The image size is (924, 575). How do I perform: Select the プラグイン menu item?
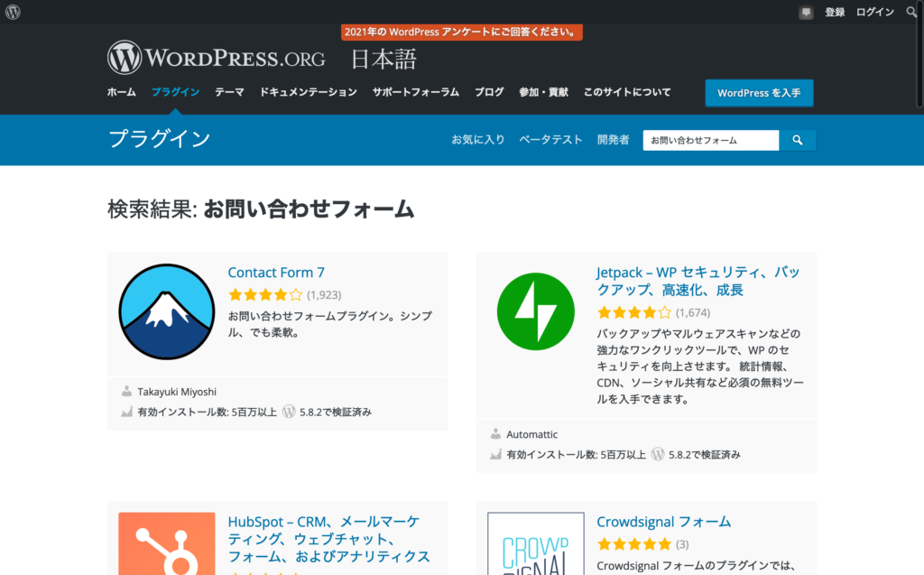click(176, 92)
